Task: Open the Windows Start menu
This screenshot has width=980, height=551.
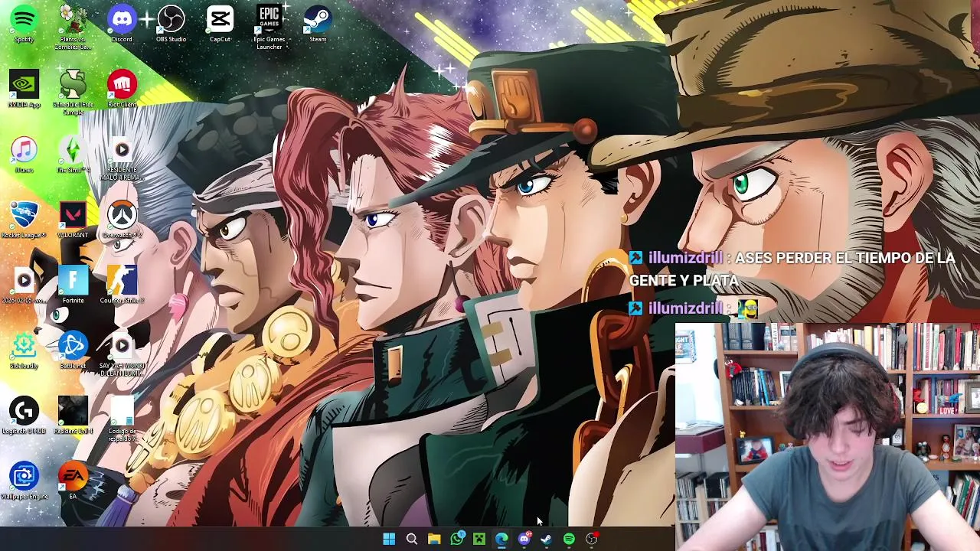Action: coord(389,540)
